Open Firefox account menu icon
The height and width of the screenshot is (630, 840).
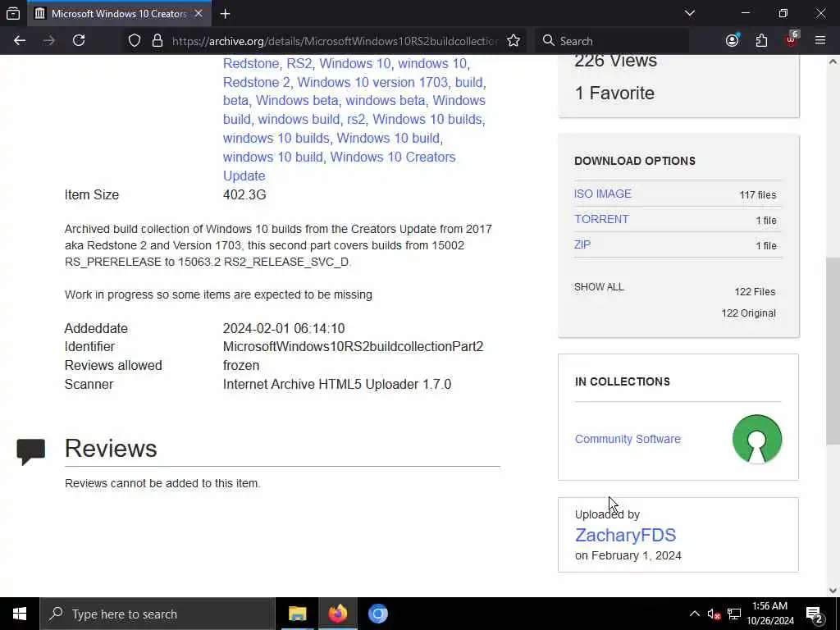[x=733, y=41]
